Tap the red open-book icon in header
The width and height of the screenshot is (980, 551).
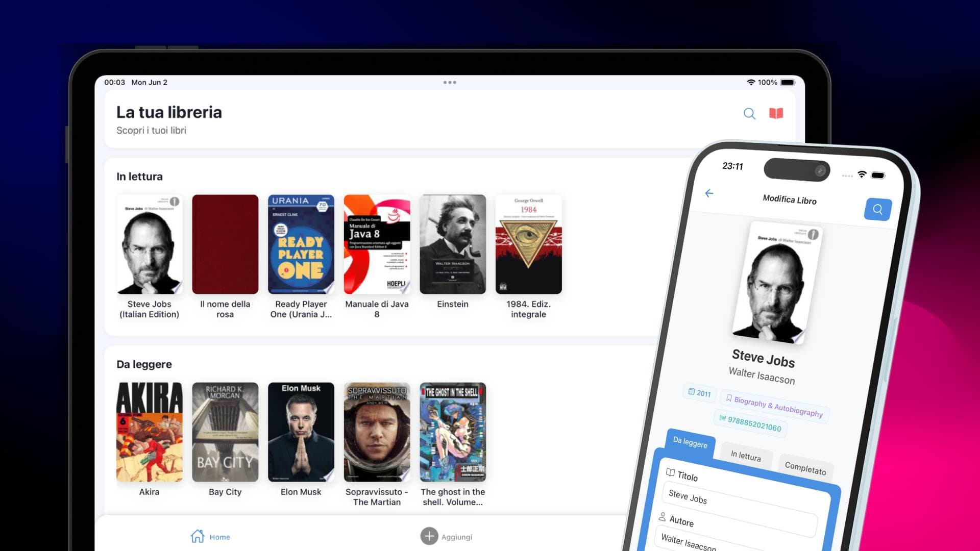pyautogui.click(x=776, y=113)
